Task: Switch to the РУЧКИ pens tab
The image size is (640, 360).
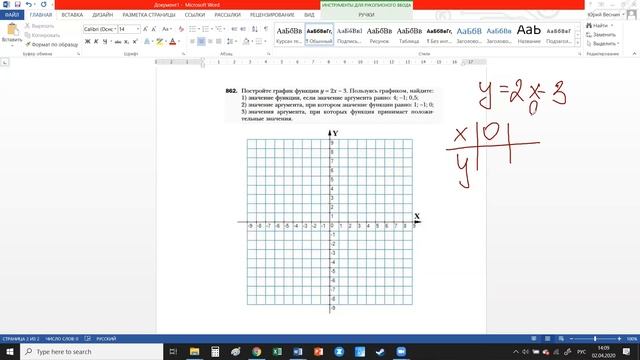Action: 367,15
